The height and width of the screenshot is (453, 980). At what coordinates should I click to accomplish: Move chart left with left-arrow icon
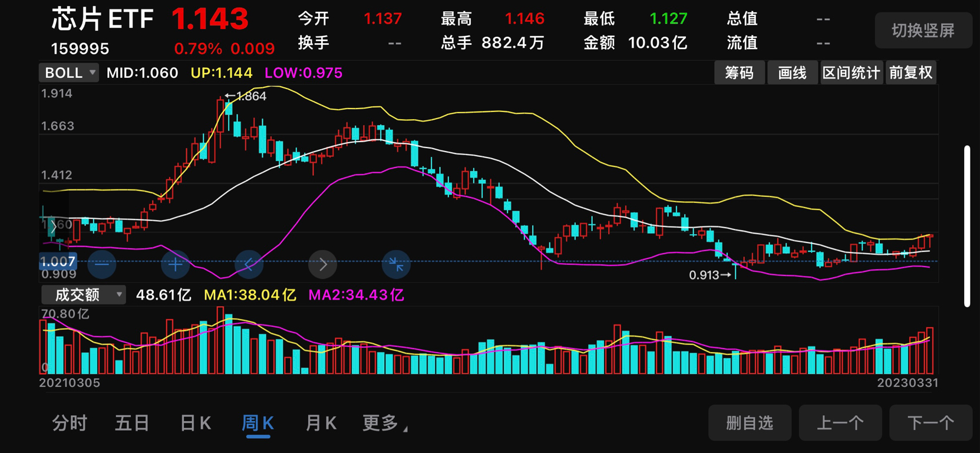249,264
